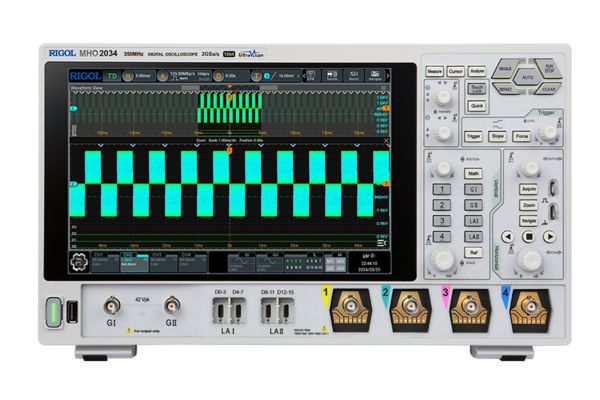Screen dimensions: 600x400
Task: Tap the GI BNC output connector
Action: pos(112,306)
